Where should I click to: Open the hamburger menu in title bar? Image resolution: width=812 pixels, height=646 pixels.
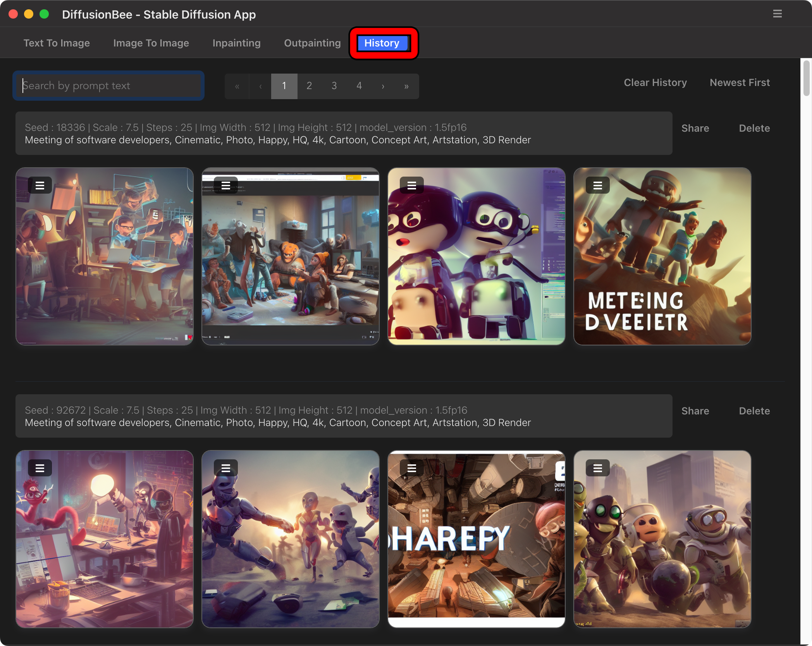[x=777, y=14]
